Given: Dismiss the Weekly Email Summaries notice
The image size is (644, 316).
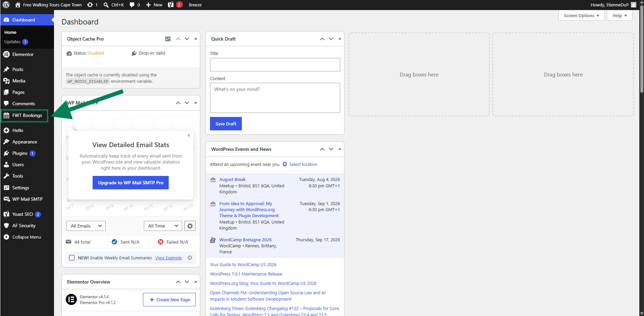Looking at the screenshot, I should (190, 258).
